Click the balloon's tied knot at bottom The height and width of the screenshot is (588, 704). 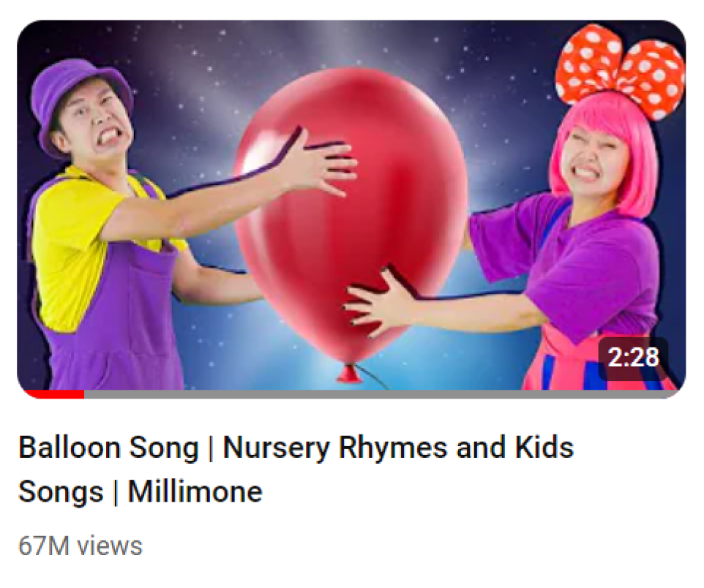(x=350, y=374)
